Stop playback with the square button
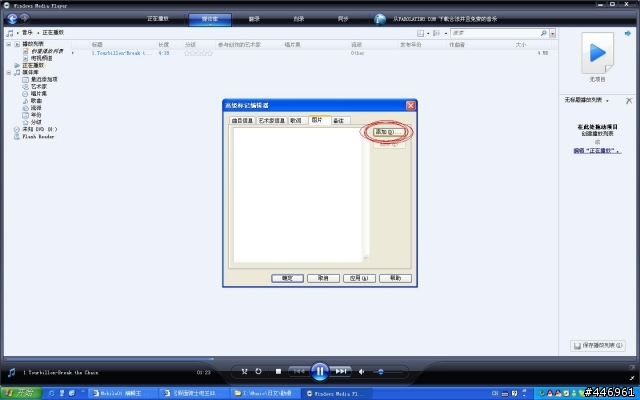Viewport: 640px width, 400px height. point(278,371)
